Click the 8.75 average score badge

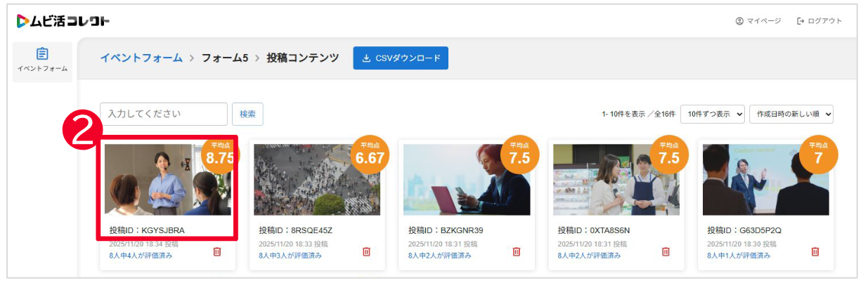coord(220,154)
